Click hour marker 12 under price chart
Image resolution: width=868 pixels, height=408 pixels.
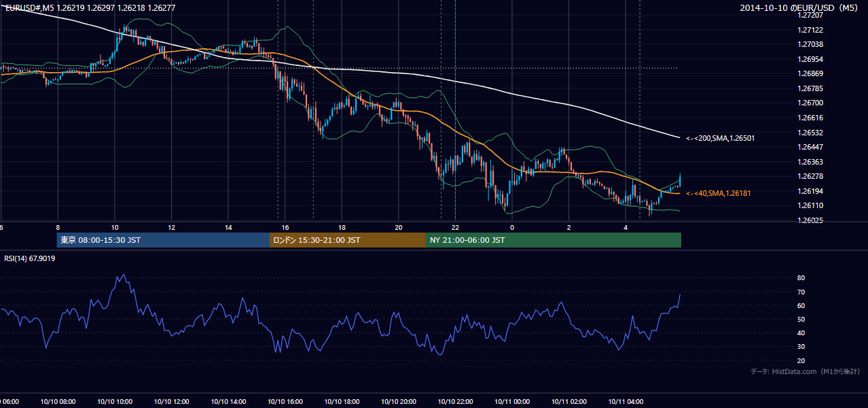point(171,227)
